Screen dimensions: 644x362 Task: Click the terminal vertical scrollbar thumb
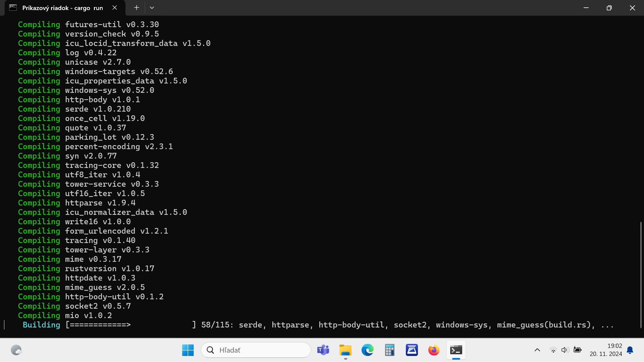coord(641,275)
